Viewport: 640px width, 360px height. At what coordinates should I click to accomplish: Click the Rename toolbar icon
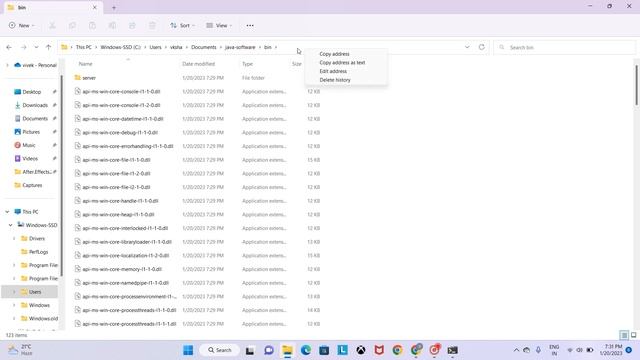coord(112,25)
